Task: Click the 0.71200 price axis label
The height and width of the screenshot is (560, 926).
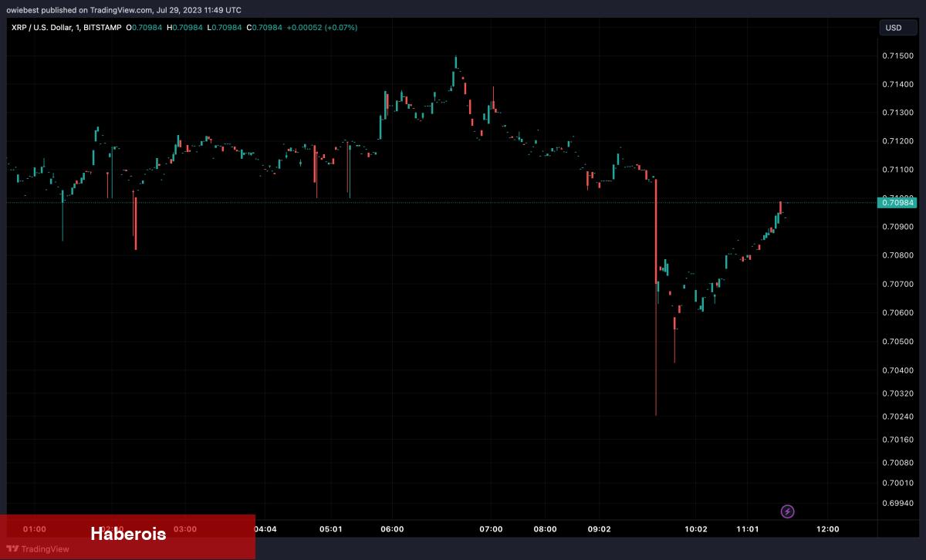Action: click(x=898, y=141)
